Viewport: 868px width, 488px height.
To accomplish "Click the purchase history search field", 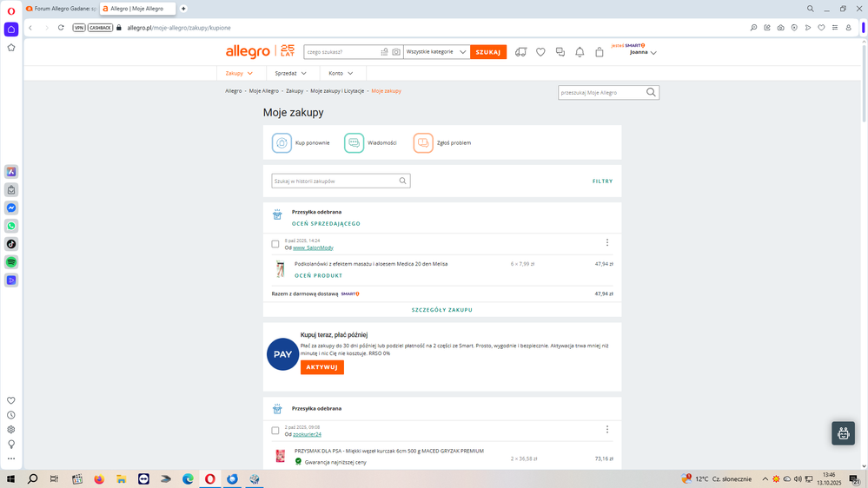I will [335, 181].
